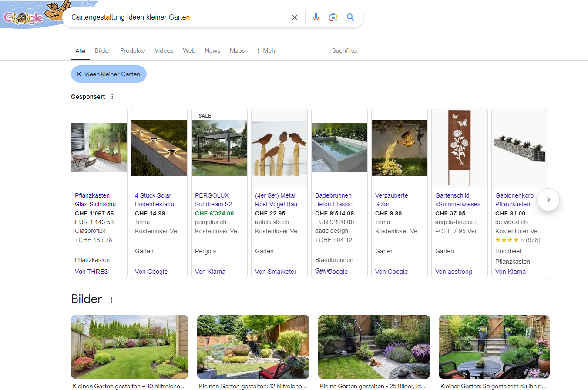The image size is (588, 390).
Task: Click the pergolux.ch seller name
Action: pos(211,222)
